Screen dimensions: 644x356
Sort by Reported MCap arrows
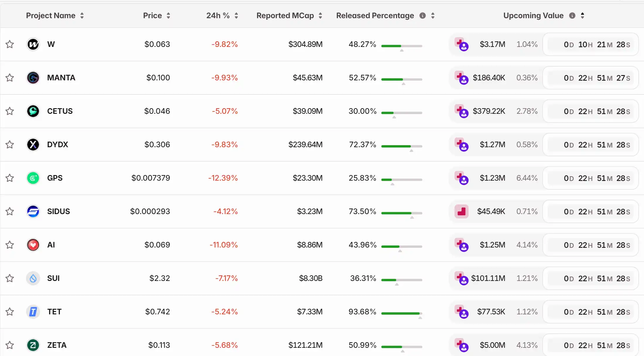click(320, 16)
